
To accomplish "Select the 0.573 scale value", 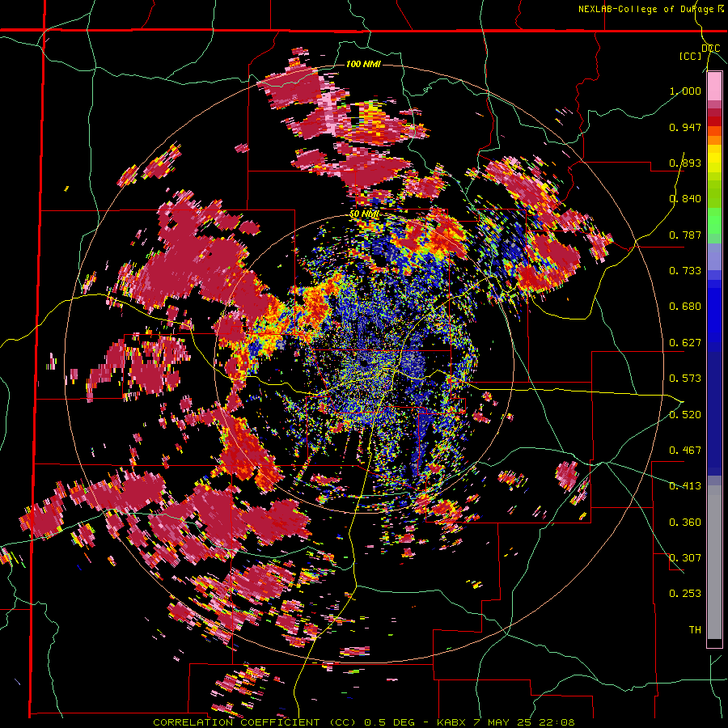I will (685, 379).
